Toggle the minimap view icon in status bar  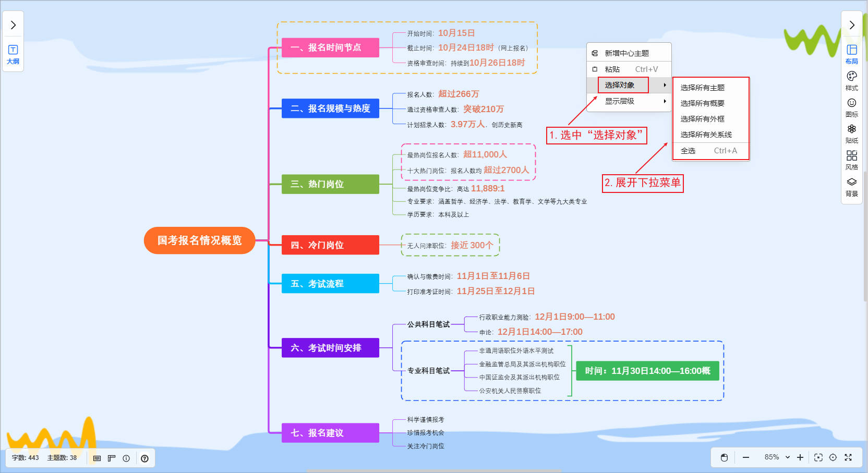(x=97, y=458)
